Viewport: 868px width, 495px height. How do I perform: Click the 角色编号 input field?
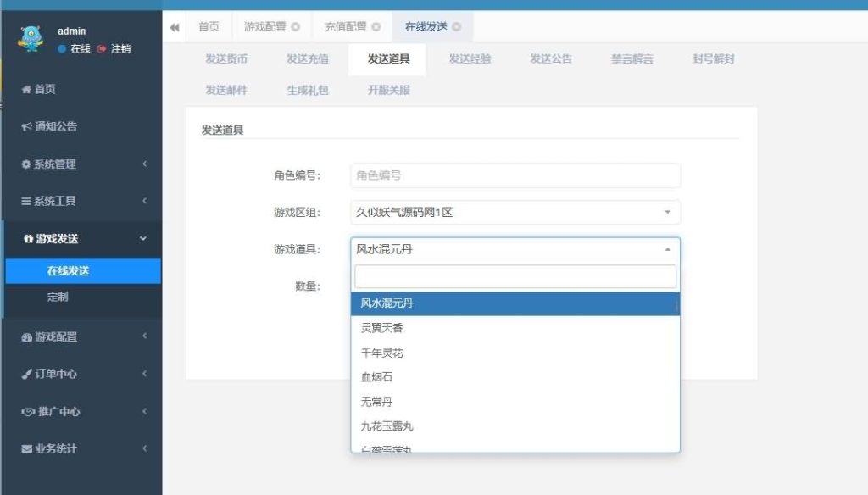pyautogui.click(x=515, y=175)
